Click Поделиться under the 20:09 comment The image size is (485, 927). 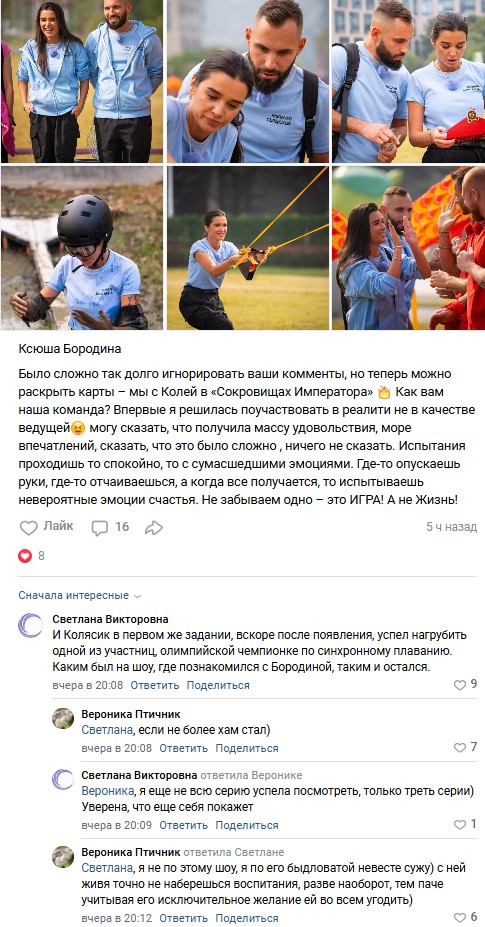247,825
